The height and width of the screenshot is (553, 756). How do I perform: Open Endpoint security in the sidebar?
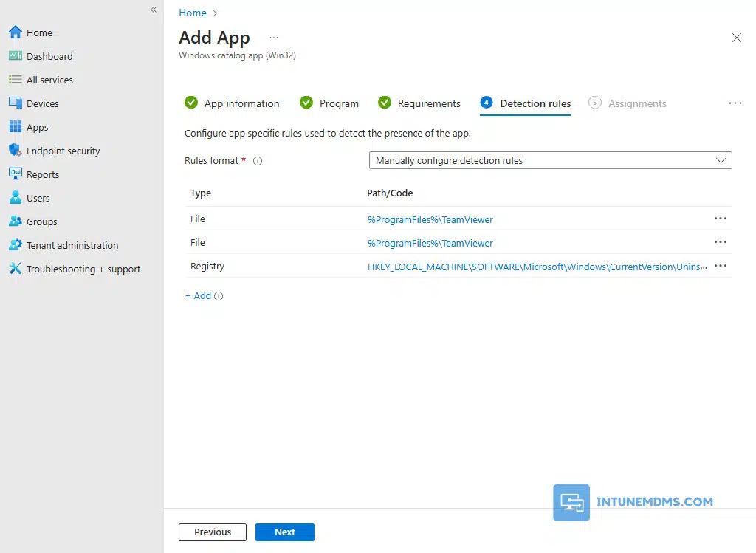[x=63, y=151]
